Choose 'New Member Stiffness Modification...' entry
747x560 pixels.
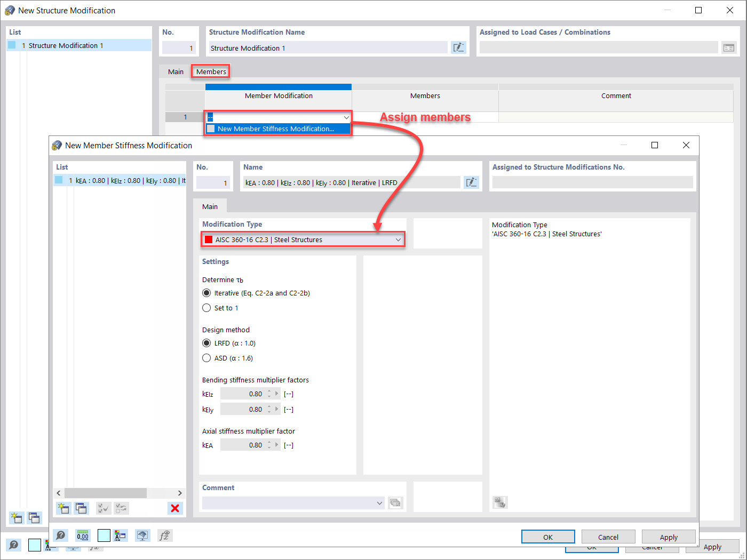(x=278, y=129)
